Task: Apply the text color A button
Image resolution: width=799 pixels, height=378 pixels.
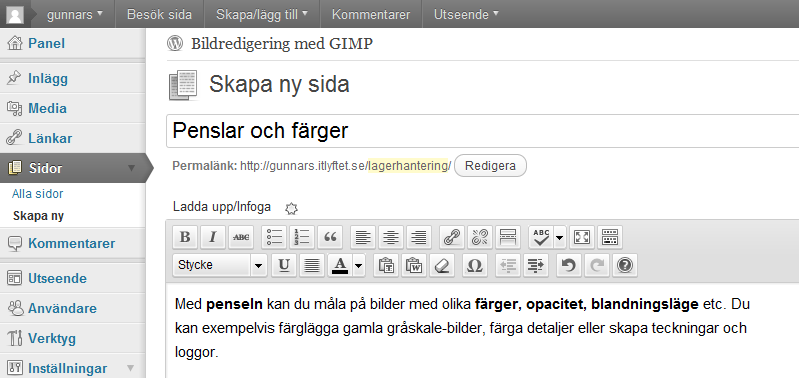Action: click(x=340, y=265)
